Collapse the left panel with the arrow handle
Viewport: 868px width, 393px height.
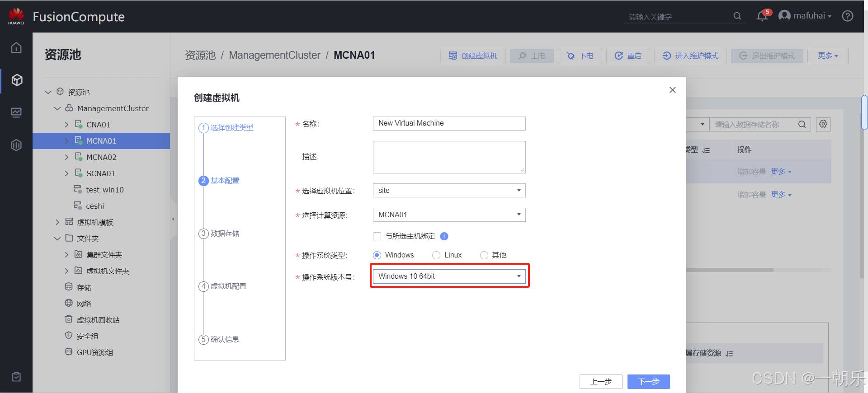pyautogui.click(x=173, y=219)
